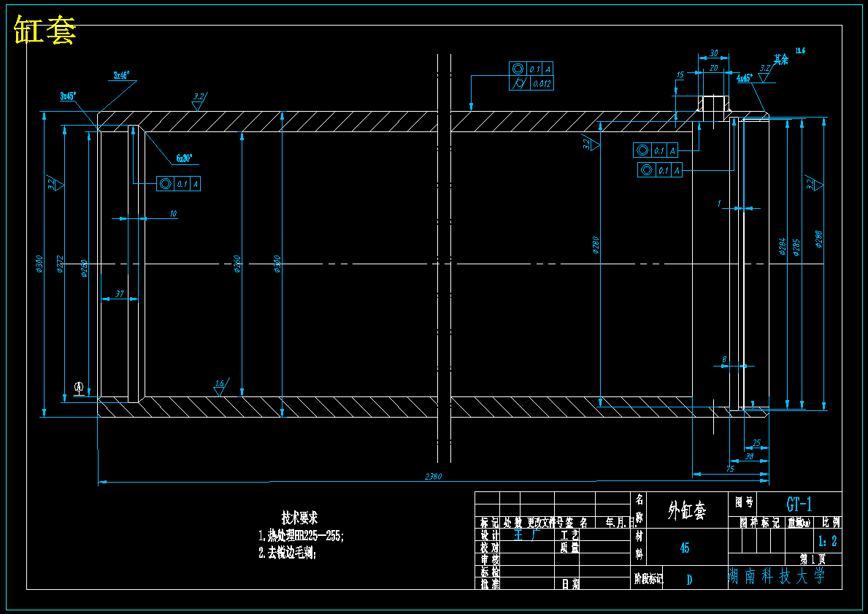The width and height of the screenshot is (868, 614).
Task: Select the 3x45° chamfer annotation
Action: tap(68, 96)
